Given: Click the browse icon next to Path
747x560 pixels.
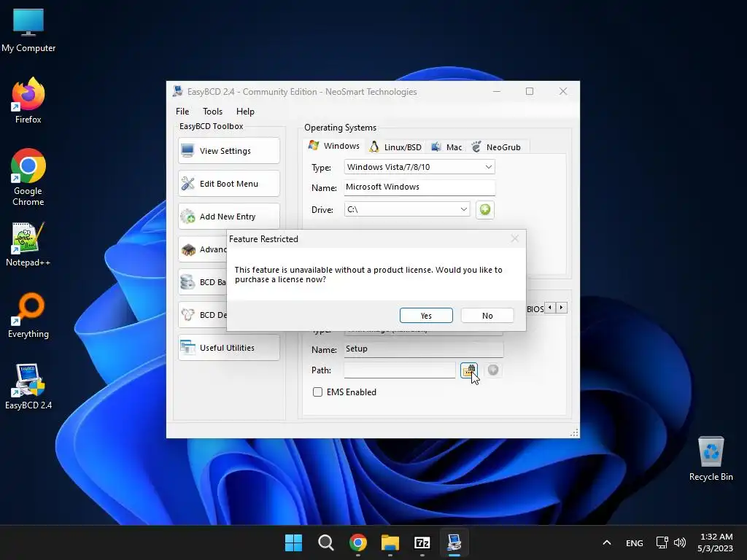Looking at the screenshot, I should [469, 370].
